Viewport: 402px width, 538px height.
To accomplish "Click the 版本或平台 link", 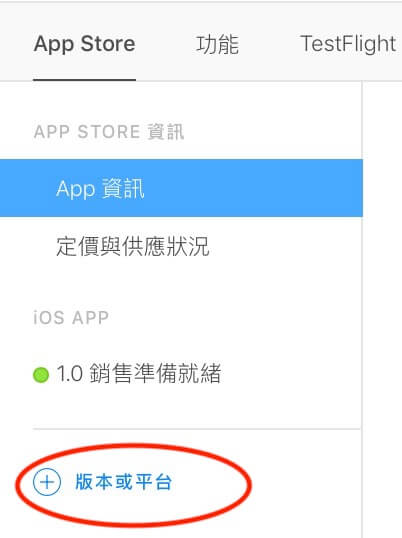I will pyautogui.click(x=123, y=482).
